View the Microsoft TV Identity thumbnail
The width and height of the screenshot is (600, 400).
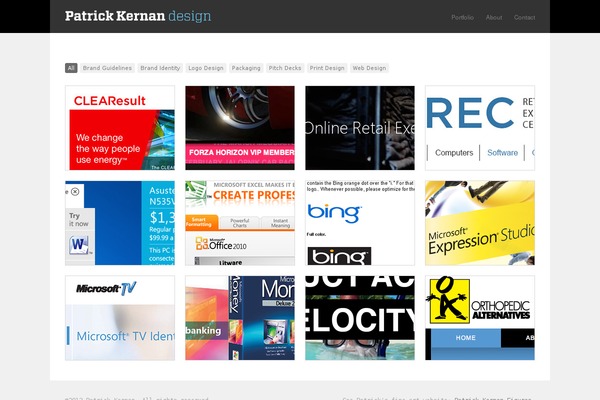[120, 318]
